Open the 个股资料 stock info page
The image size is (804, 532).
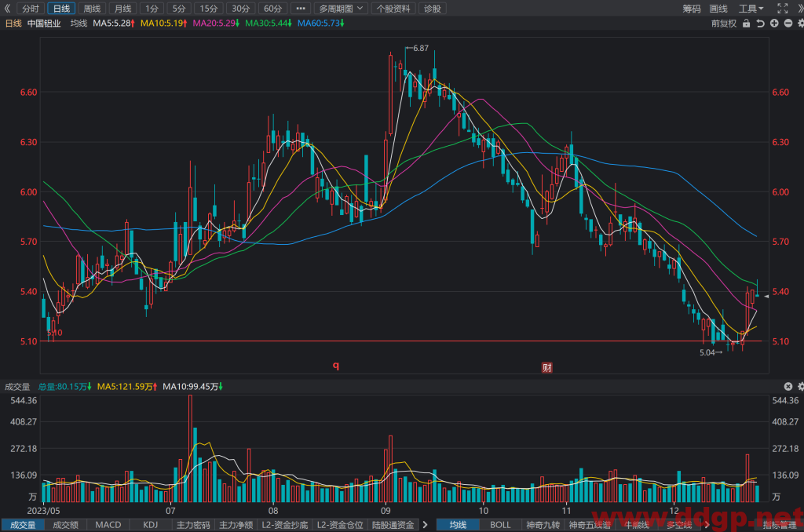(393, 8)
